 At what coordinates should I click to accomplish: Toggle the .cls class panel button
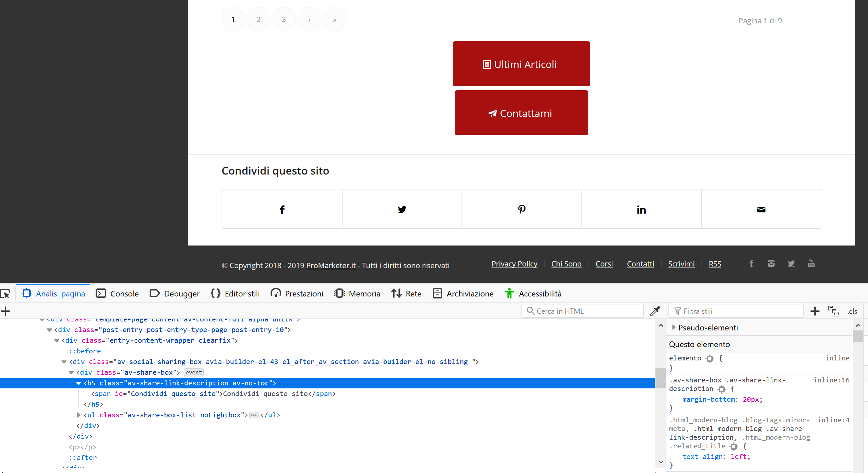tap(852, 311)
